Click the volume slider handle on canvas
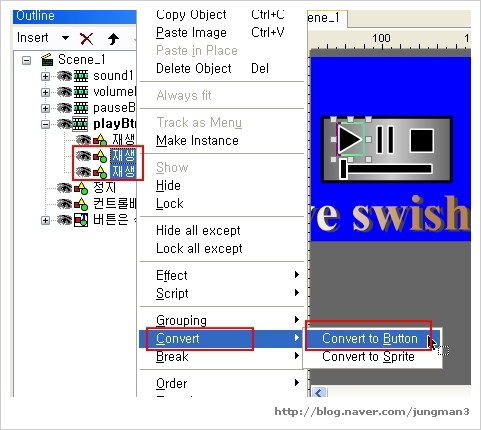481x430 pixels. pos(343,168)
